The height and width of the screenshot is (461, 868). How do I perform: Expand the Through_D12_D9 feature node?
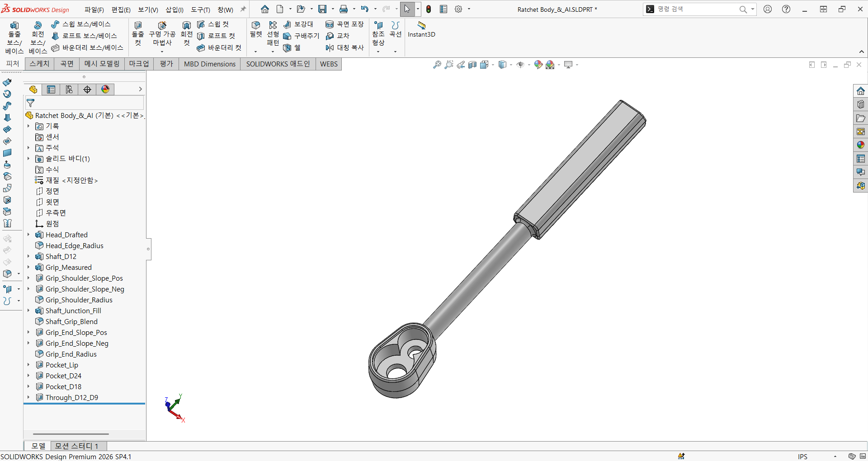click(x=28, y=397)
